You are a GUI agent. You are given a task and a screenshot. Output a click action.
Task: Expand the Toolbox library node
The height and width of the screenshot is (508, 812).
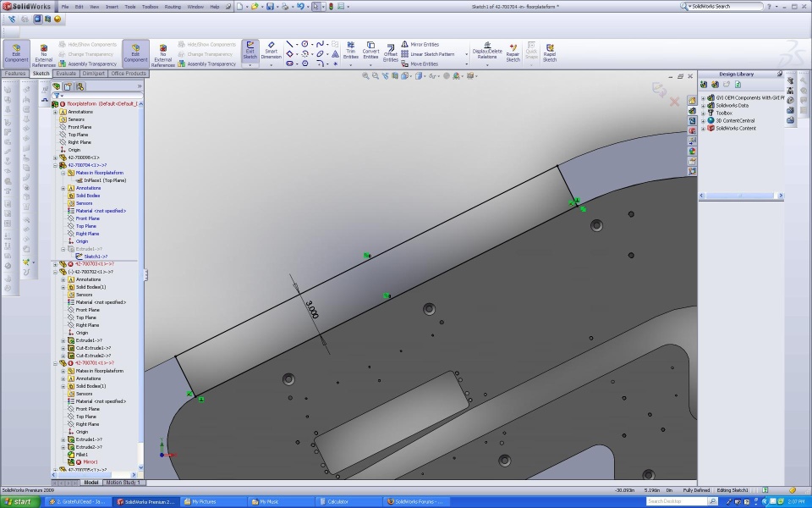703,113
